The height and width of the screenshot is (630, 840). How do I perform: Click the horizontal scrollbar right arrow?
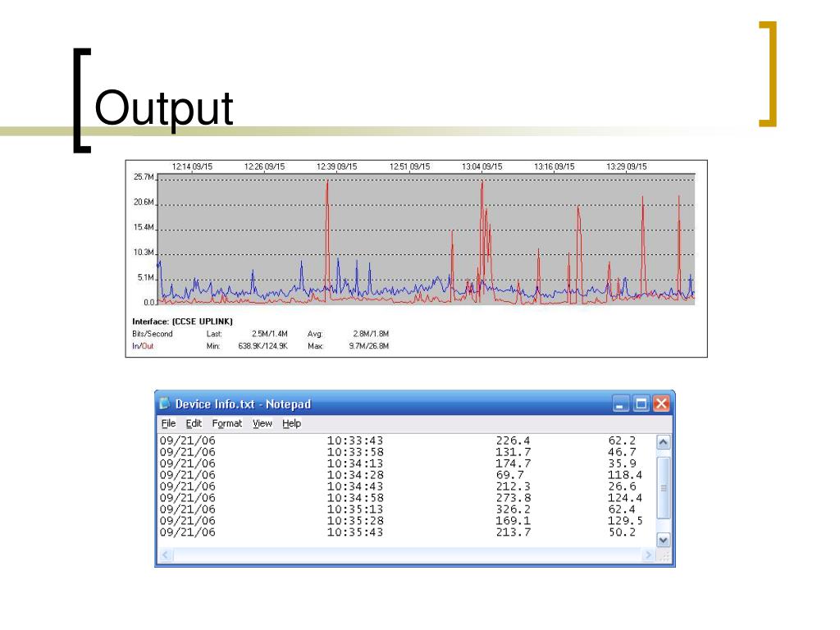pyautogui.click(x=649, y=555)
